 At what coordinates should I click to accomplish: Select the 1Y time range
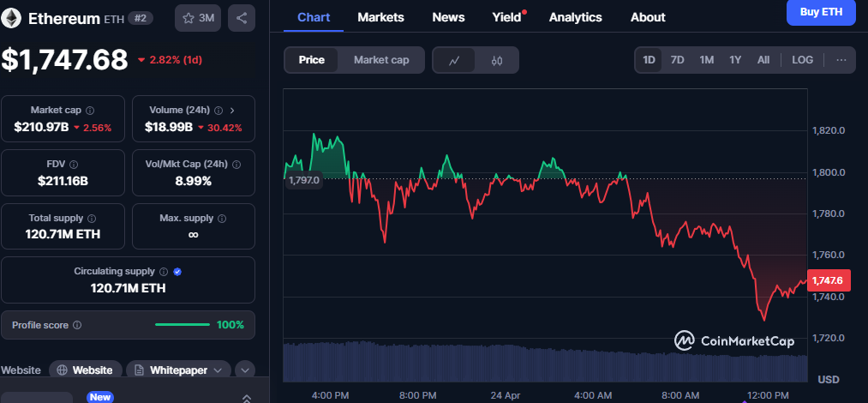pos(735,60)
